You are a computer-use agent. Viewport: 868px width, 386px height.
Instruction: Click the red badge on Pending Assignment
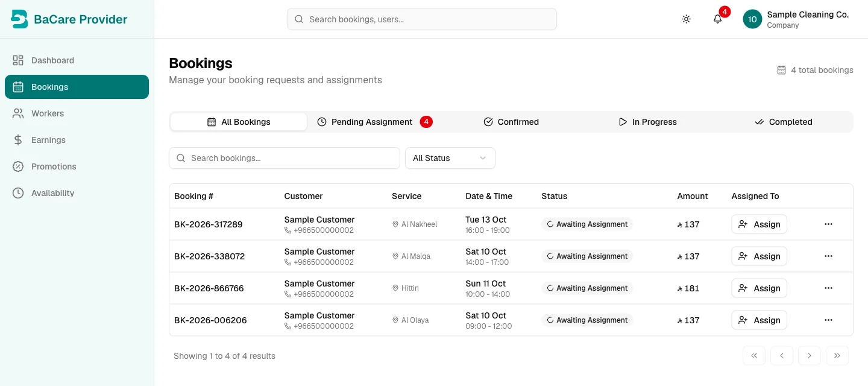pyautogui.click(x=426, y=122)
